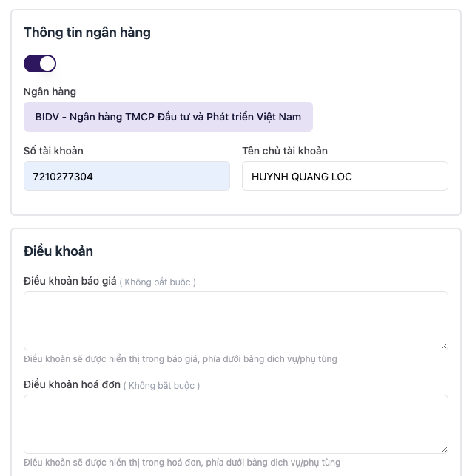Click the "Điều khoản báo giá" label

pyautogui.click(x=70, y=281)
